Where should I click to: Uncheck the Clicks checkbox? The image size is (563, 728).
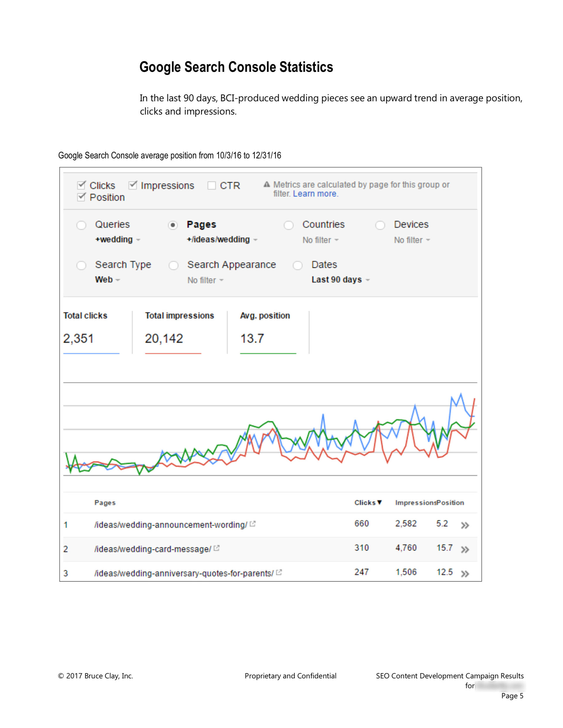click(x=81, y=185)
